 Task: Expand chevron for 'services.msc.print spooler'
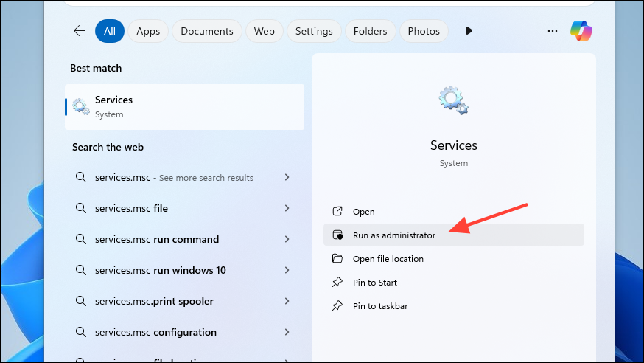(x=287, y=301)
